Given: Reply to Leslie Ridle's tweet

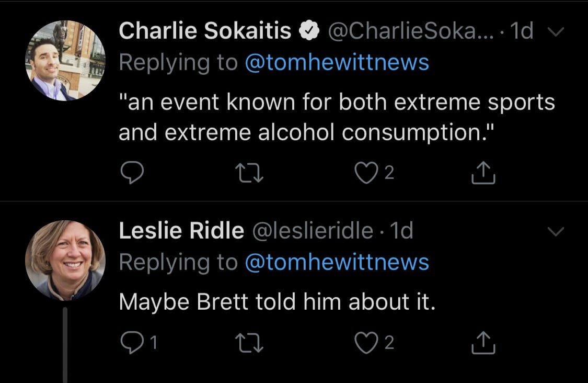Looking at the screenshot, I should coord(132,343).
